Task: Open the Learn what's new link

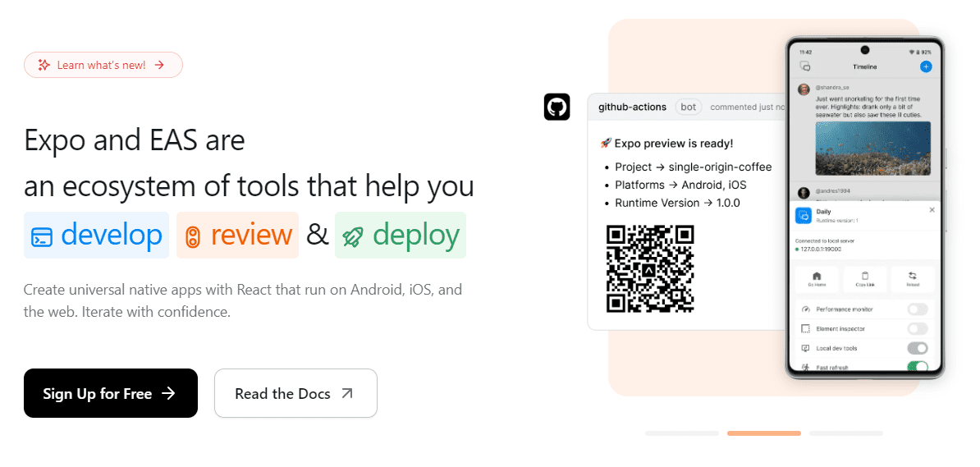Action: (103, 65)
